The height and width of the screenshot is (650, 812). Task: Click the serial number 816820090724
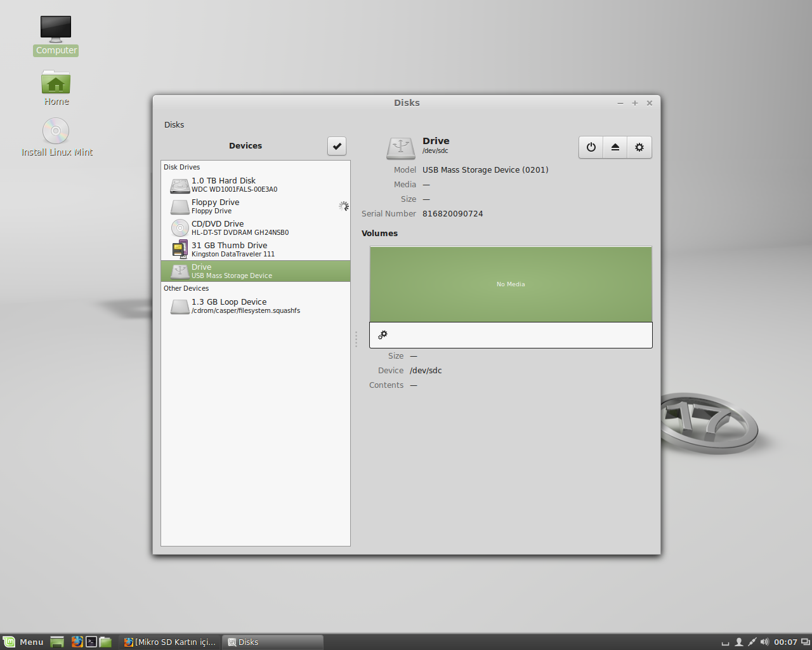pyautogui.click(x=453, y=214)
